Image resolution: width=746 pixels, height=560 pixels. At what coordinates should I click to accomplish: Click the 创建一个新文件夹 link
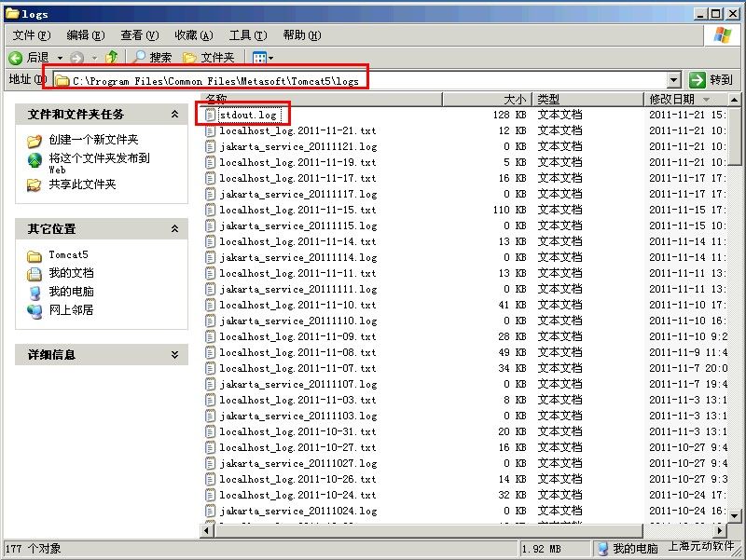[93, 140]
